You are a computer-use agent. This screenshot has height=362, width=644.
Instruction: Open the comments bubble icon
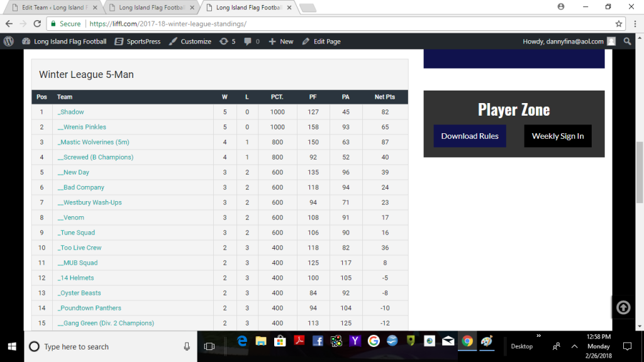(x=252, y=41)
